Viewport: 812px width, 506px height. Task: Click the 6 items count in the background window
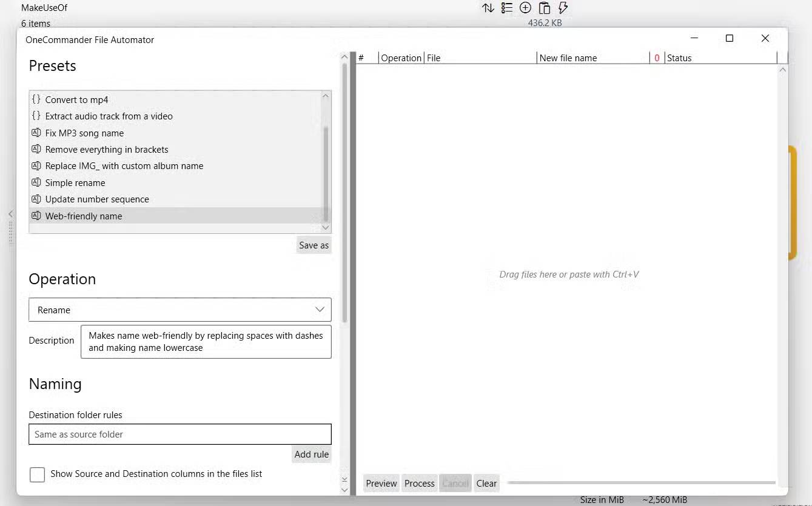[x=36, y=23]
